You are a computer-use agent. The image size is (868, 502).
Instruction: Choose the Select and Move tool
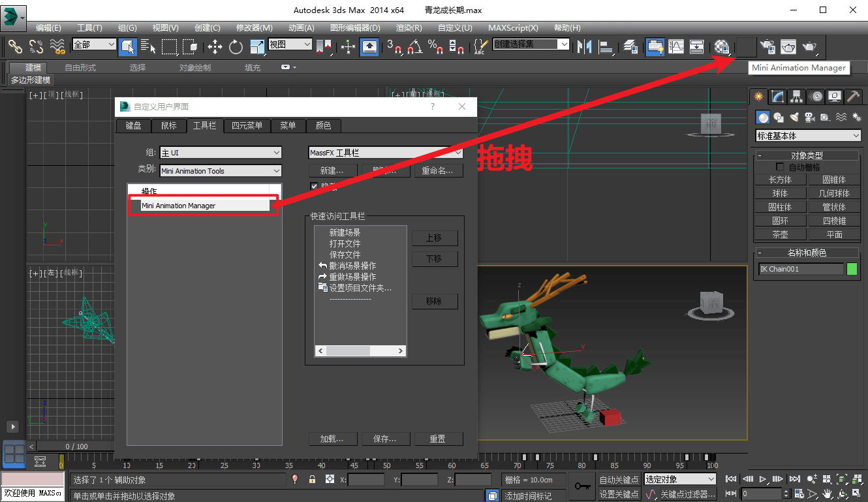tap(215, 46)
